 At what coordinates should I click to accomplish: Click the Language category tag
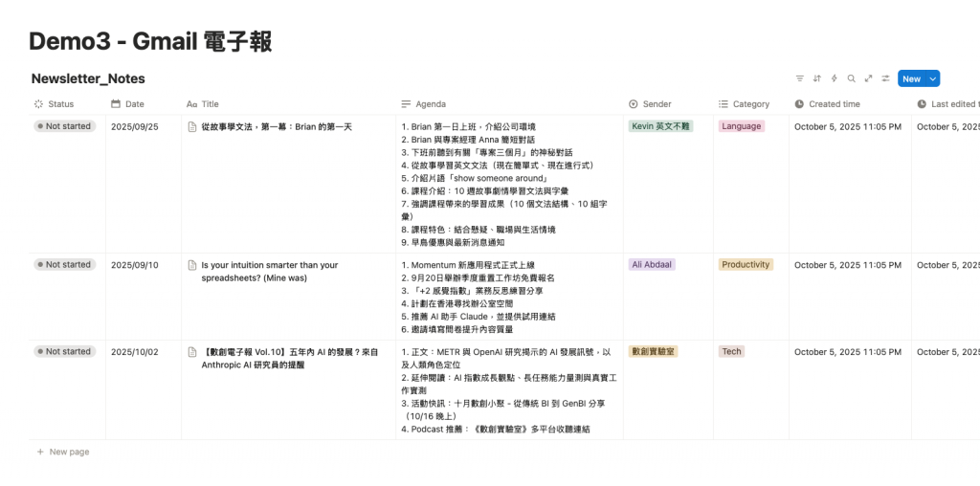(x=742, y=126)
